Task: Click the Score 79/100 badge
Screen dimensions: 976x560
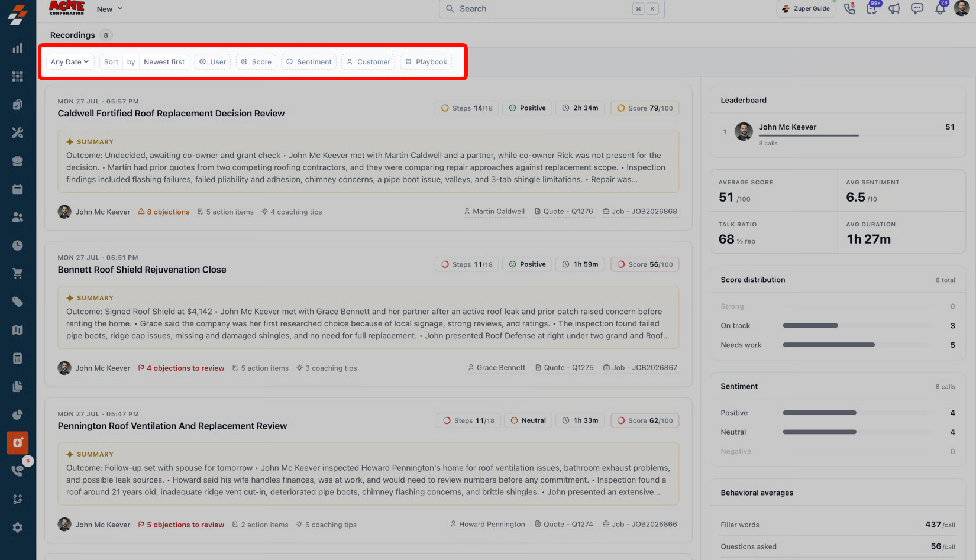Action: click(645, 108)
